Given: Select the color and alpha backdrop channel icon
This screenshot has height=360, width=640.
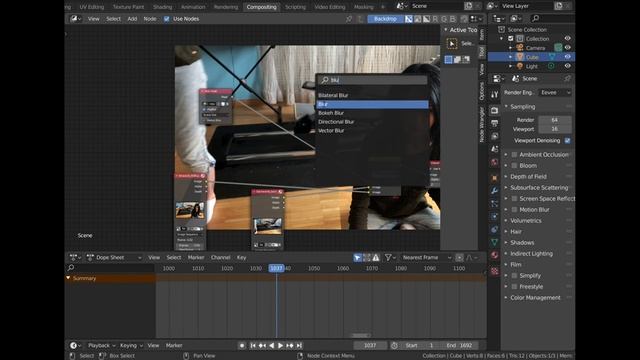Looking at the screenshot, I should (409, 19).
